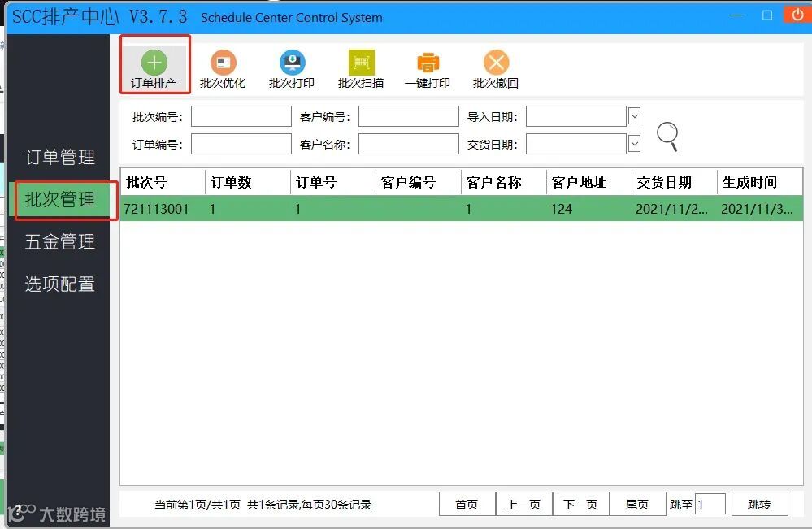The image size is (812, 529).
Task: Click the 生成时间 column header
Action: click(760, 182)
